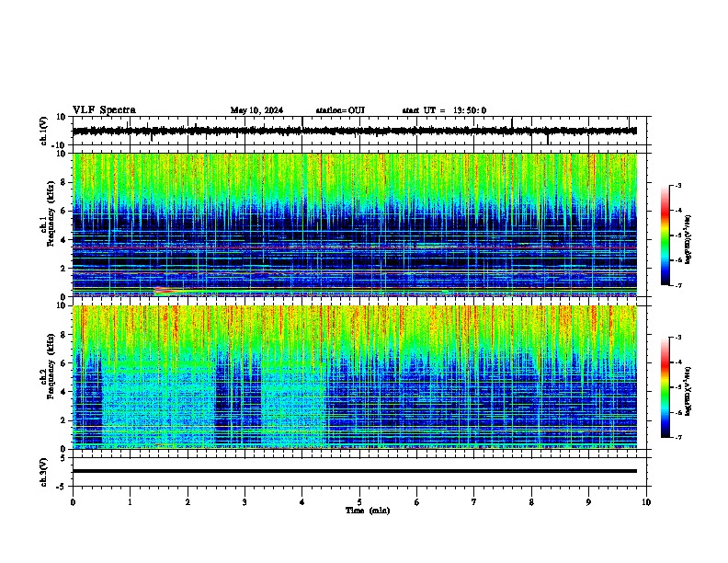This screenshot has width=728, height=563.
Task: Click the 'start UT = 13:50:0' label
Action: pos(444,110)
